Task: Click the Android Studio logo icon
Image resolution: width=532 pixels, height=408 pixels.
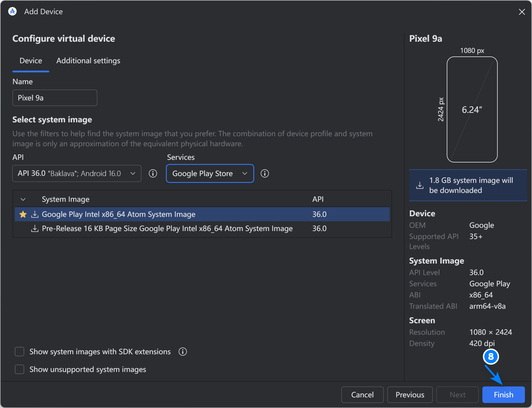Action: click(12, 12)
